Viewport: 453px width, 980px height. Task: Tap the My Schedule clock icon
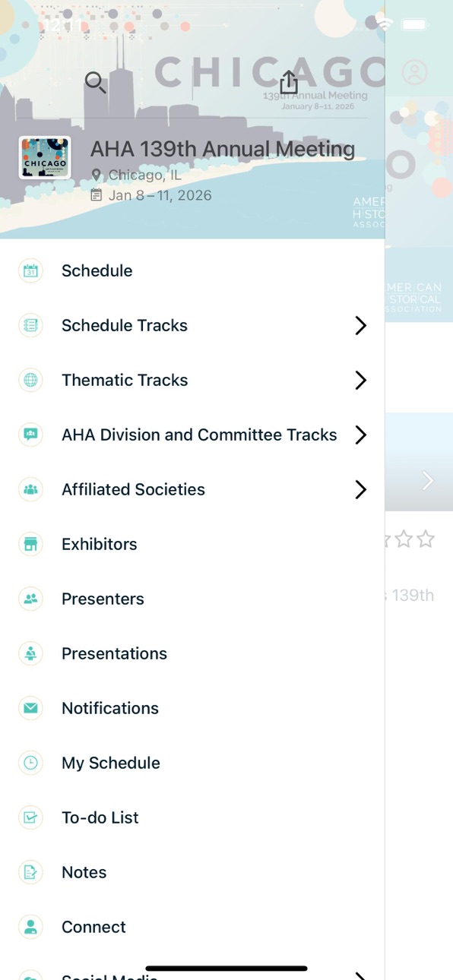[x=30, y=763]
